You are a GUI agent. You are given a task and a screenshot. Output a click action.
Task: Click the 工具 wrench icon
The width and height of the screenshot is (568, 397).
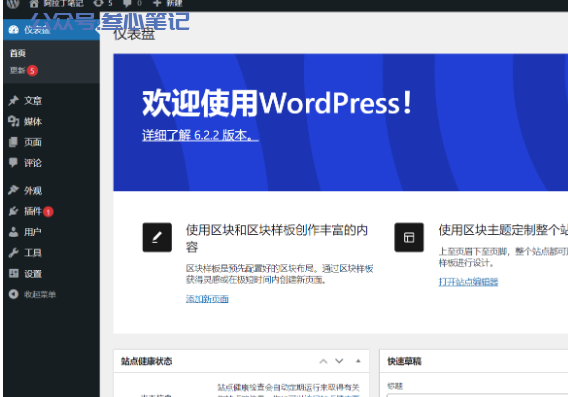13,252
